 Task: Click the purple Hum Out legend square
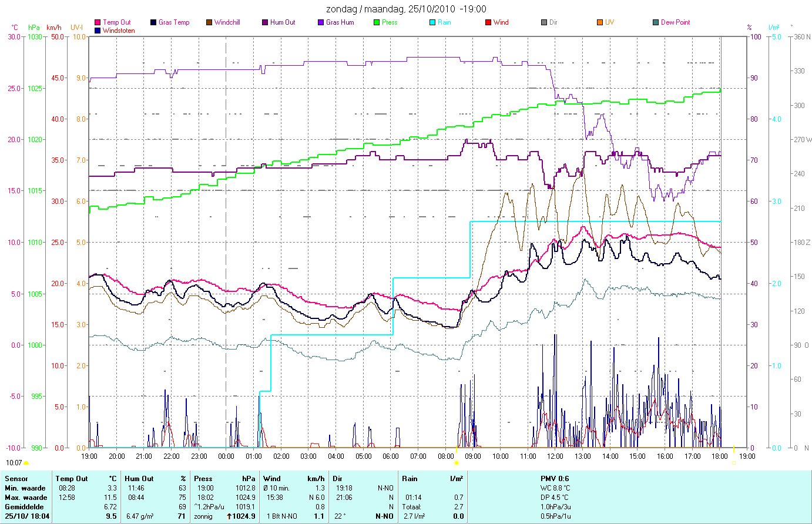265,22
